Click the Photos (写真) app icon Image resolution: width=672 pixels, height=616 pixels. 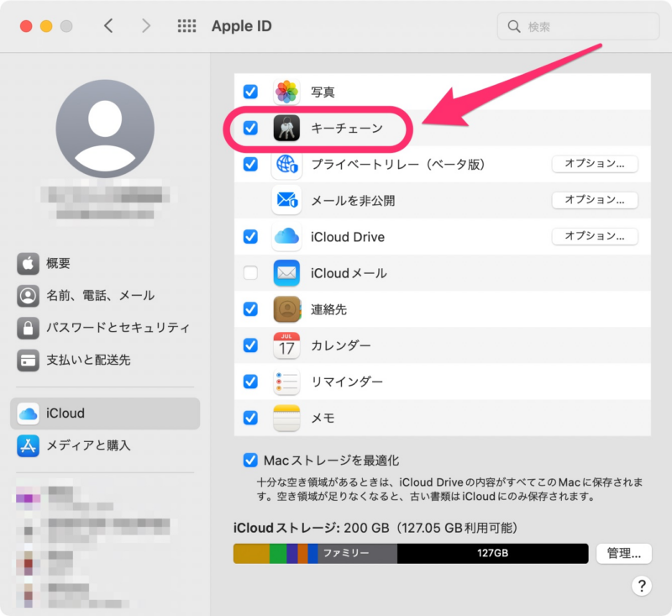286,92
